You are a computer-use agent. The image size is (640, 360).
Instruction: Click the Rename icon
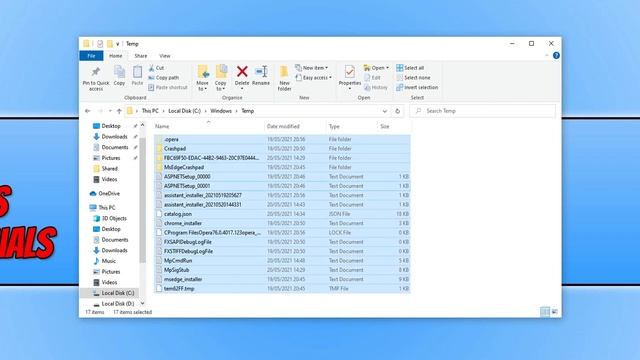(x=261, y=72)
